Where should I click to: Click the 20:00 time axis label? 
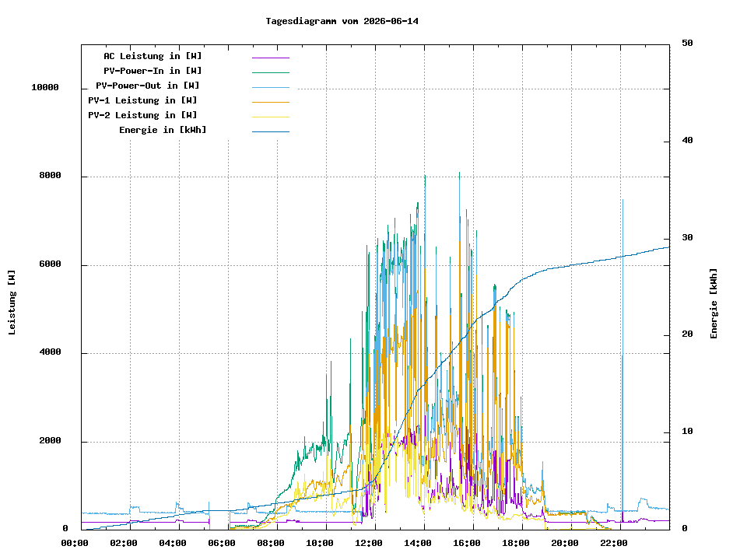565,544
